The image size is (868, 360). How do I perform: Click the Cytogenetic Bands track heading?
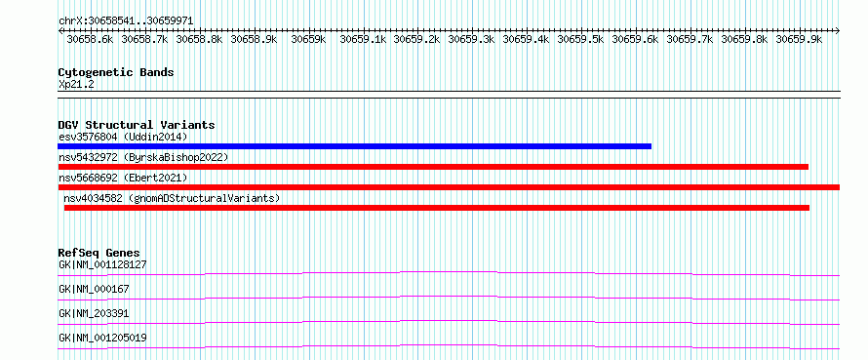[116, 72]
